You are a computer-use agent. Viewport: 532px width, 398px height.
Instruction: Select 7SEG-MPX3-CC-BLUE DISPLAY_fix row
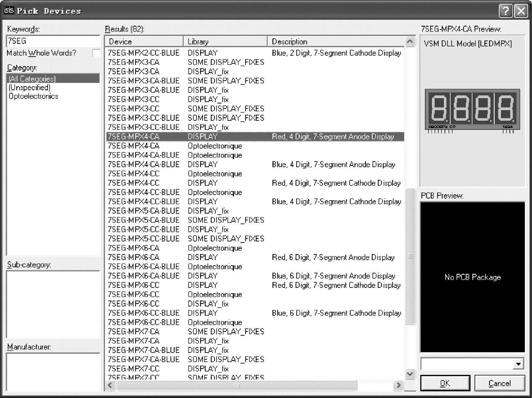click(x=255, y=127)
